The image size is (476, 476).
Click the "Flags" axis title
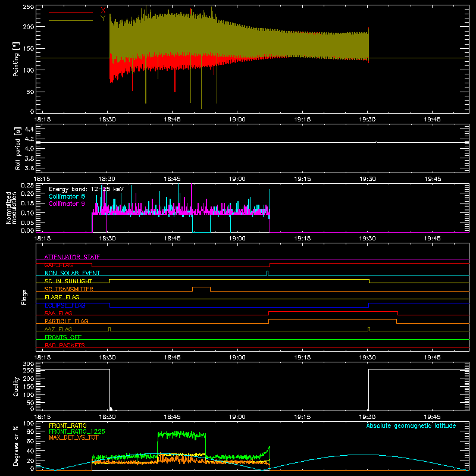click(24, 297)
